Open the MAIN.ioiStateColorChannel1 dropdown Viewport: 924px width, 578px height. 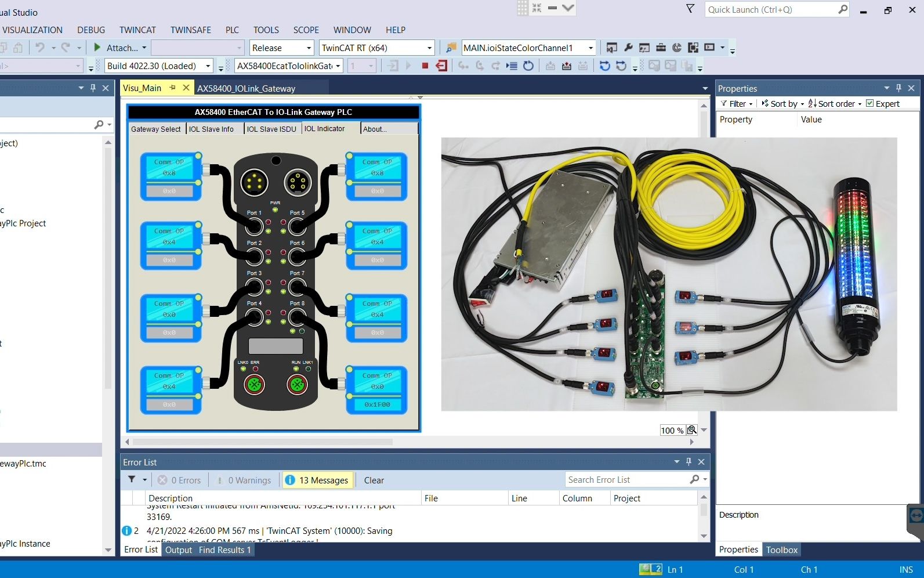[x=590, y=48]
